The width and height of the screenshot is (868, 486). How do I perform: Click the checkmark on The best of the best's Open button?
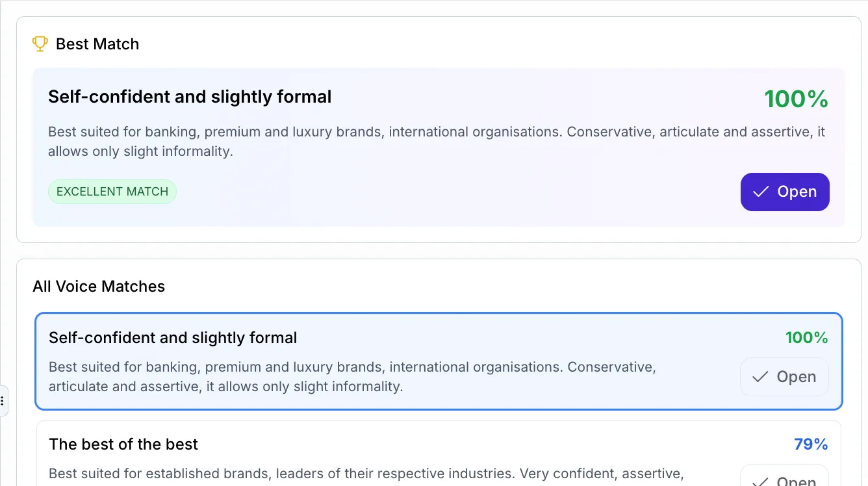(760, 482)
